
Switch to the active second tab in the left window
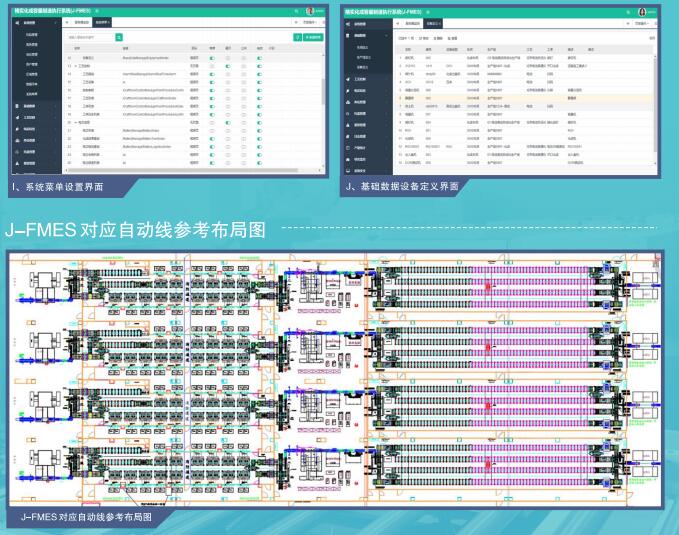coord(103,21)
